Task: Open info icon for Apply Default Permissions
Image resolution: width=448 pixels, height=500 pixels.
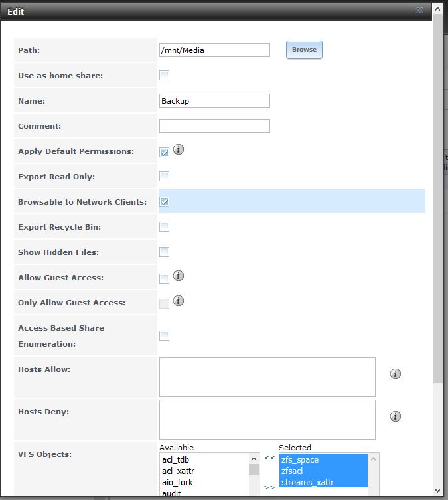Action: (179, 149)
